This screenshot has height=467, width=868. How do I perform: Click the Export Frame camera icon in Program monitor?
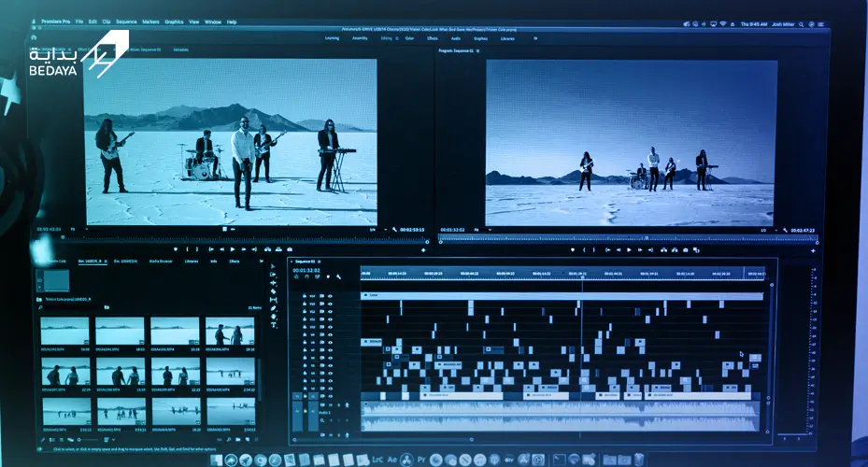coord(685,250)
